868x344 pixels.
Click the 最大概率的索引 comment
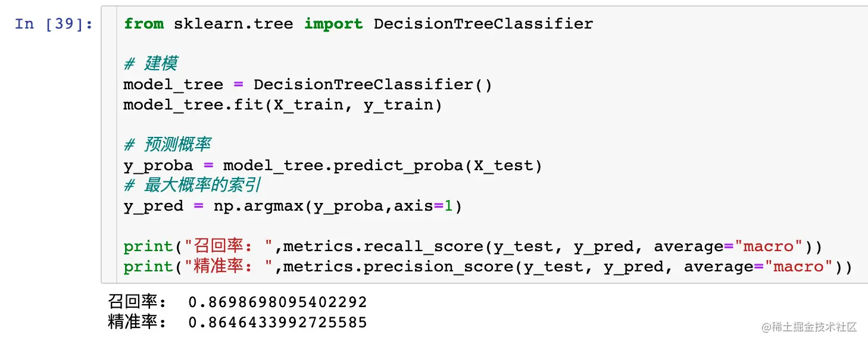[x=192, y=185]
